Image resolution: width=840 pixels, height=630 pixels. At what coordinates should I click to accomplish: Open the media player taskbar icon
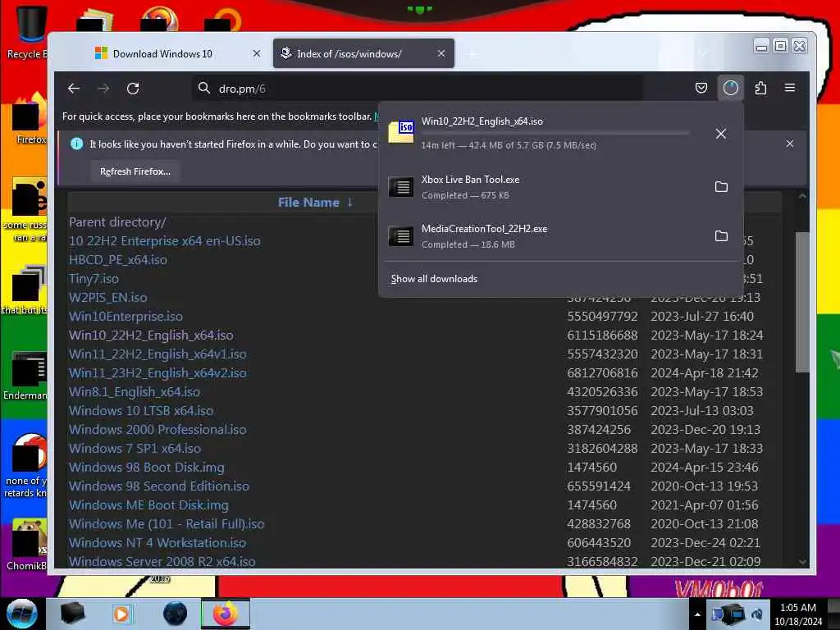tap(121, 614)
